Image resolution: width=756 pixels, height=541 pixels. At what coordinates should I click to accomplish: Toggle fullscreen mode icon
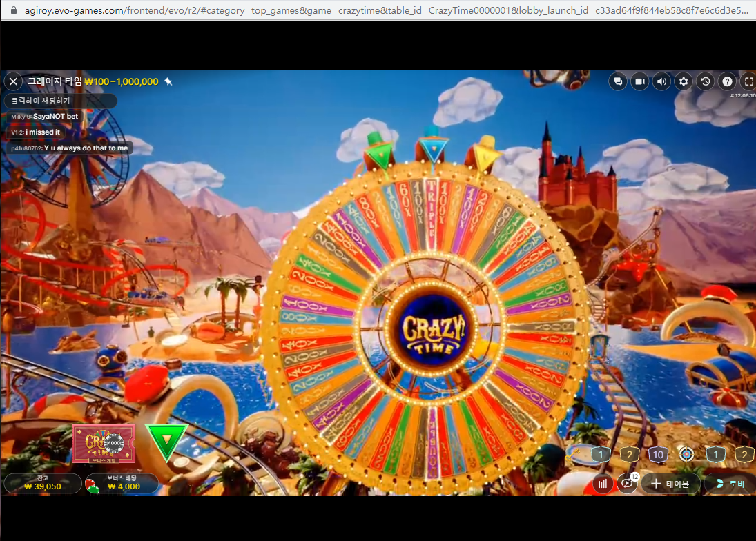pos(748,82)
